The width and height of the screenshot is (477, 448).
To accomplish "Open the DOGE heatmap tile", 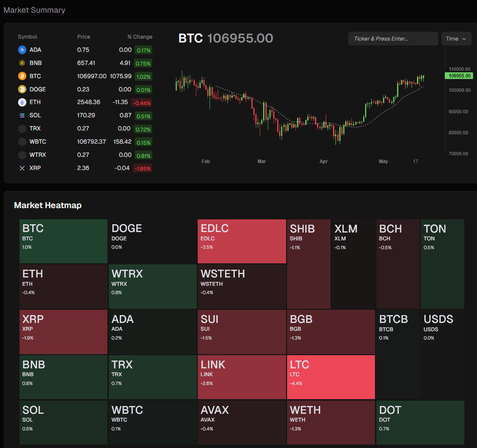I will coord(153,241).
